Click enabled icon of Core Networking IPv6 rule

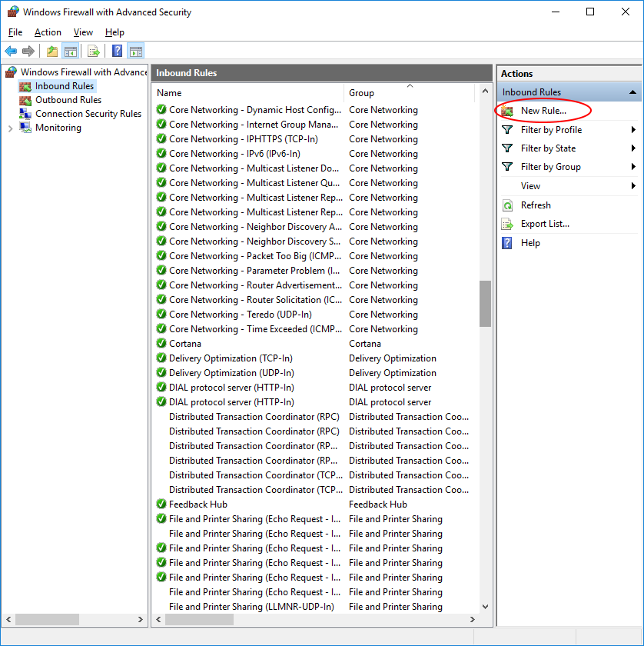click(161, 153)
